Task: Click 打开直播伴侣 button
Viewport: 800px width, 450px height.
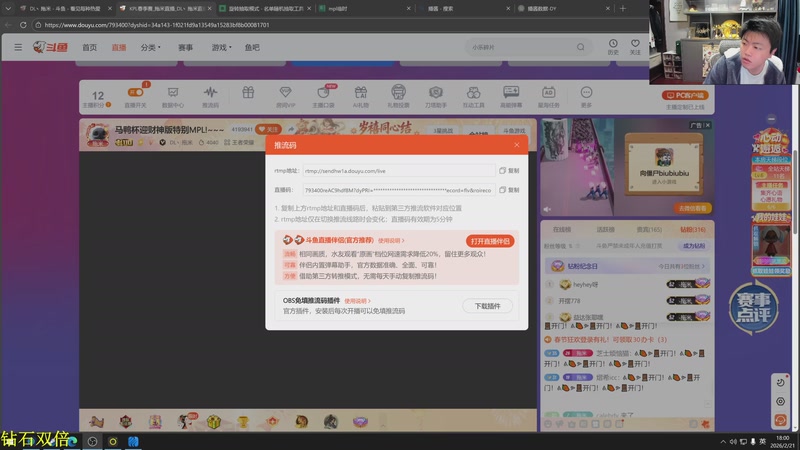Action: (490, 241)
